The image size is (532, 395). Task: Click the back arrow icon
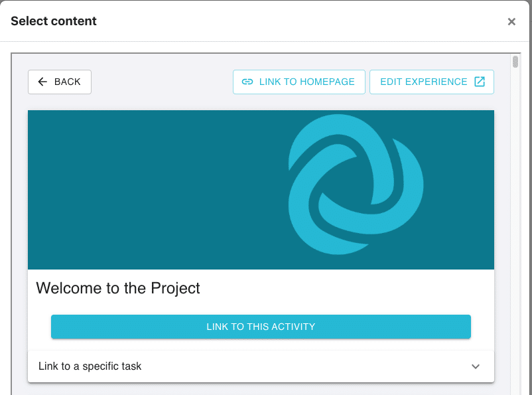(42, 82)
